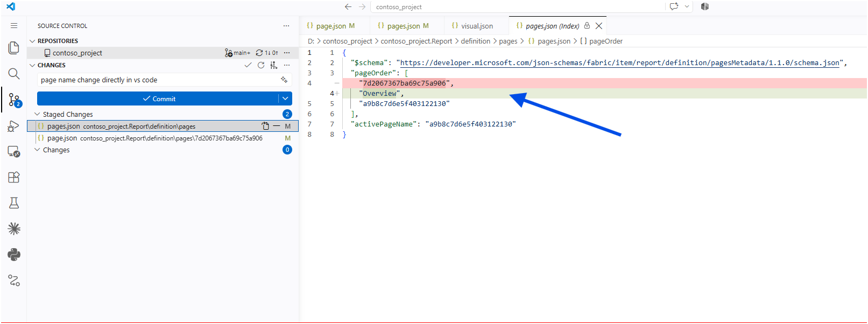The image size is (868, 324).
Task: Select the contoso_project repository row
Action: [163, 53]
